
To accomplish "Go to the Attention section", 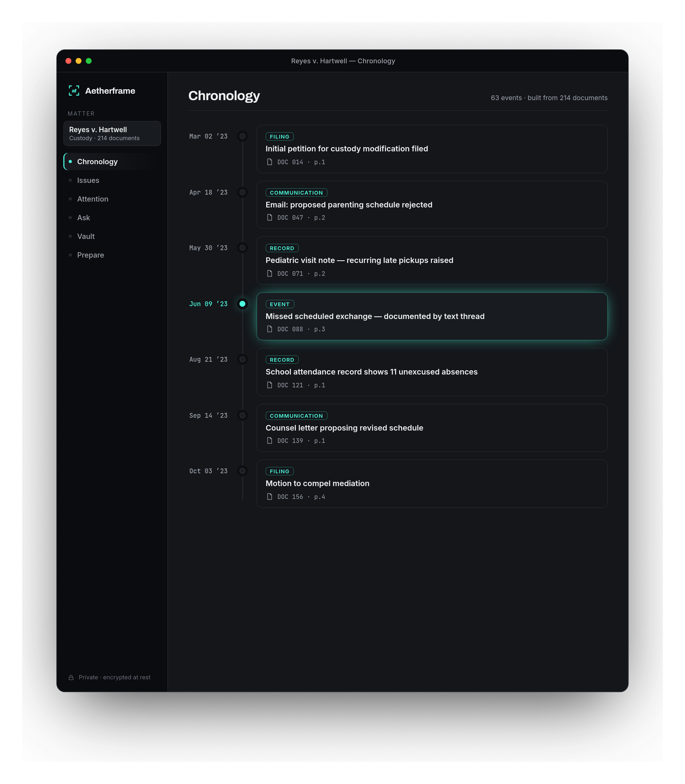I will pos(112,199).
